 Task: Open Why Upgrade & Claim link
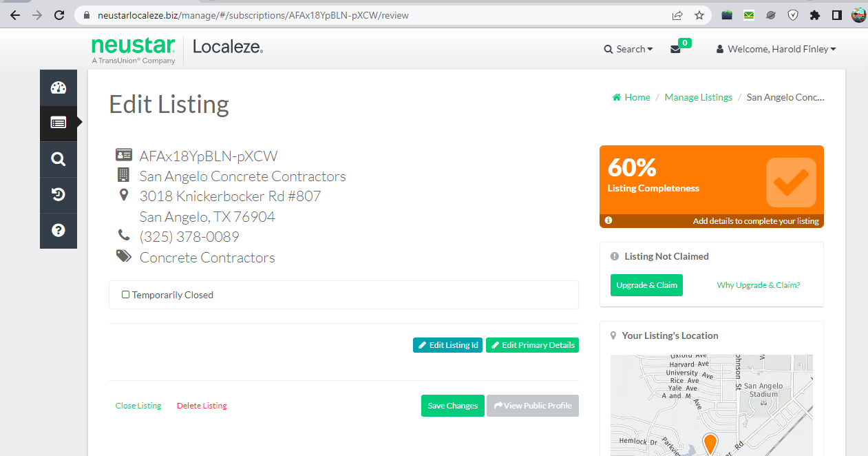click(758, 285)
